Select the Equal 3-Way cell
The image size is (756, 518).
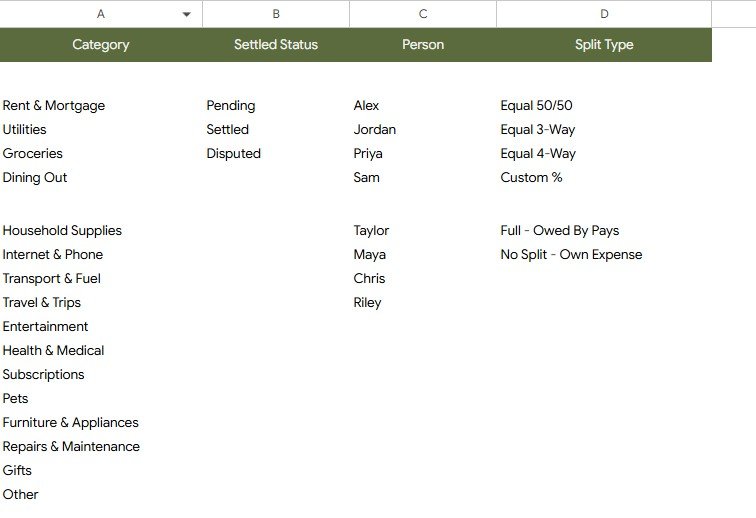tap(604, 130)
